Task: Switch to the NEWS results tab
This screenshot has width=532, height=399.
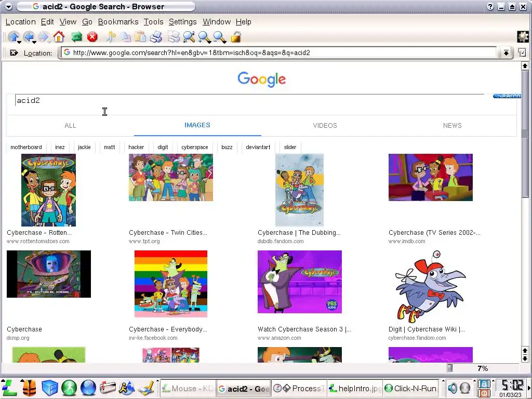Action: click(453, 126)
